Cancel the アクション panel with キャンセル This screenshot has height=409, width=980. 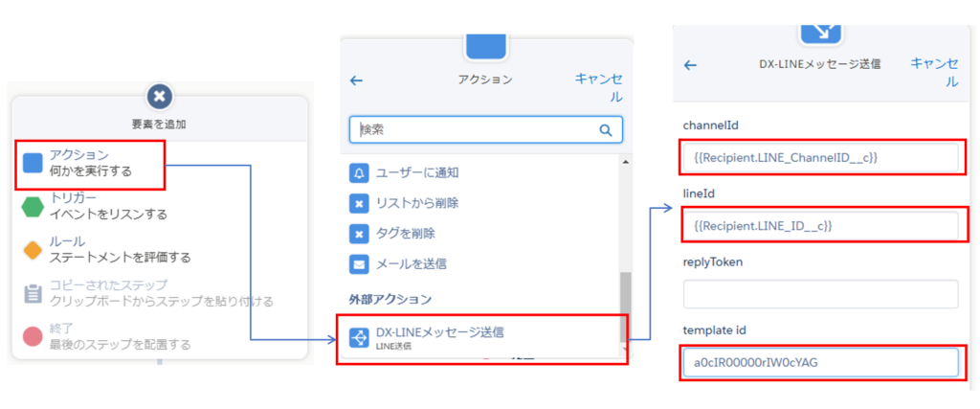click(x=598, y=87)
